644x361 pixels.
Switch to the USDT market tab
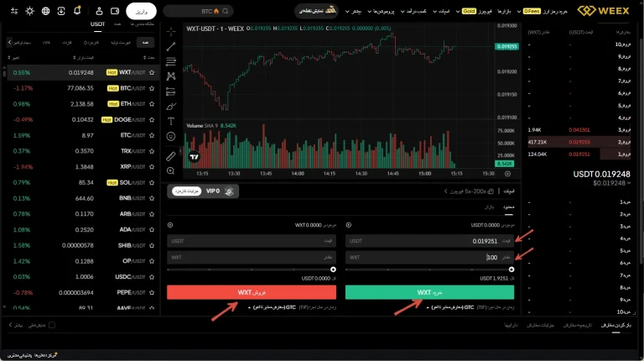[x=98, y=24]
